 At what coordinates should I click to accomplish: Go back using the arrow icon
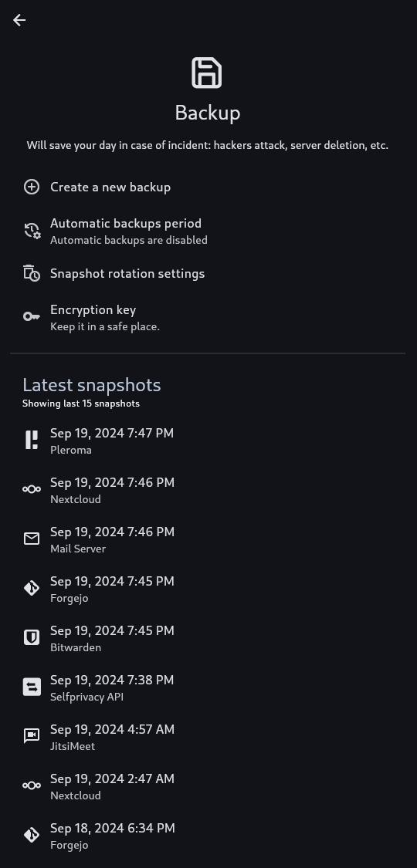tap(19, 21)
